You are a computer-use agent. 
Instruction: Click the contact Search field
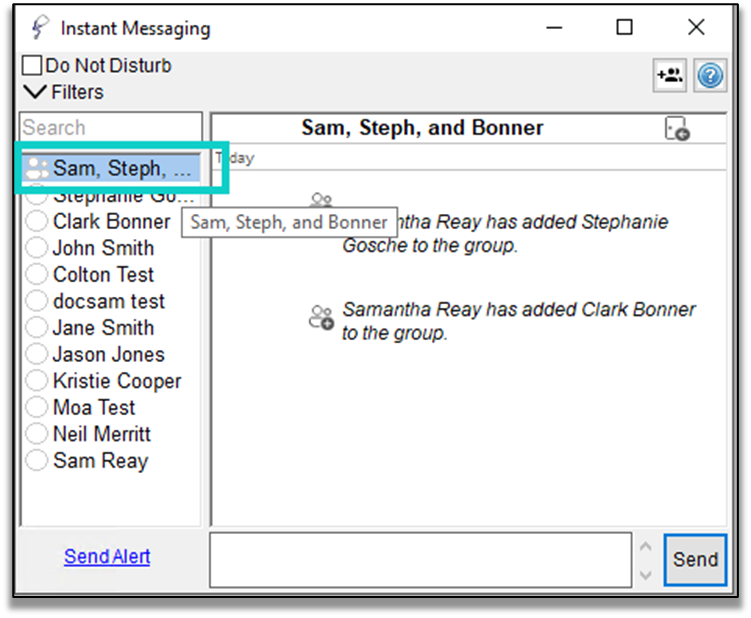coord(110,128)
